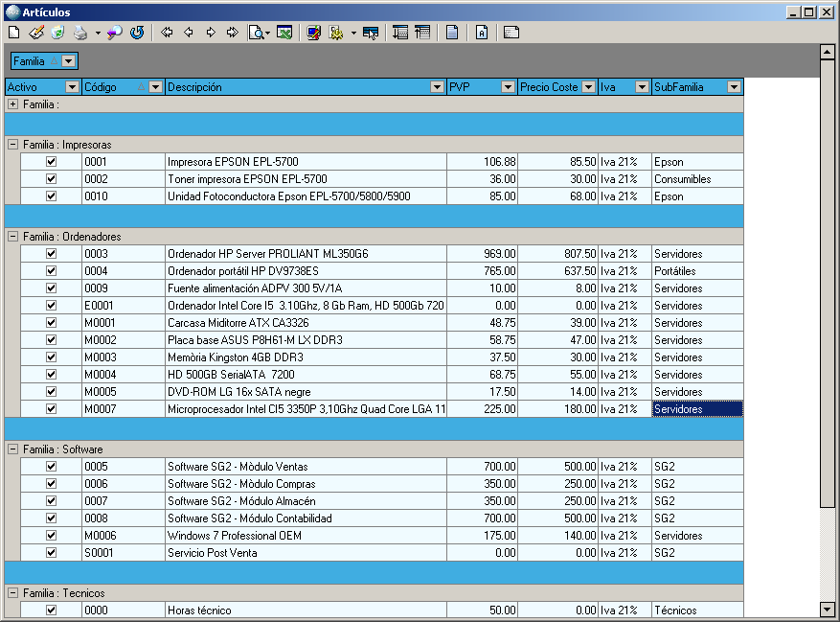Click the expand all groups icon
This screenshot has width=840, height=622.
point(400,33)
